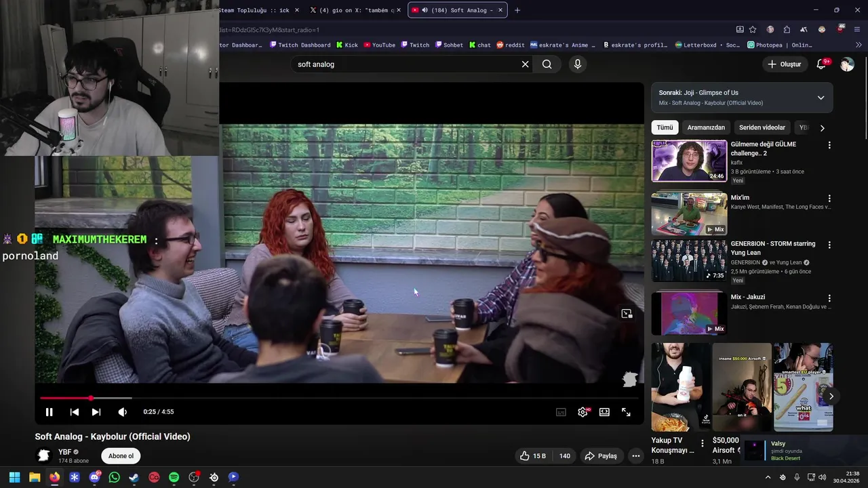
Task: Pause the Soft Analog video
Action: point(49,412)
